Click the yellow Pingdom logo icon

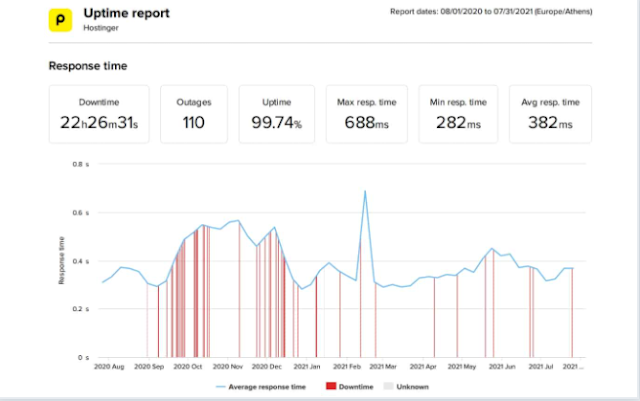pyautogui.click(x=60, y=20)
